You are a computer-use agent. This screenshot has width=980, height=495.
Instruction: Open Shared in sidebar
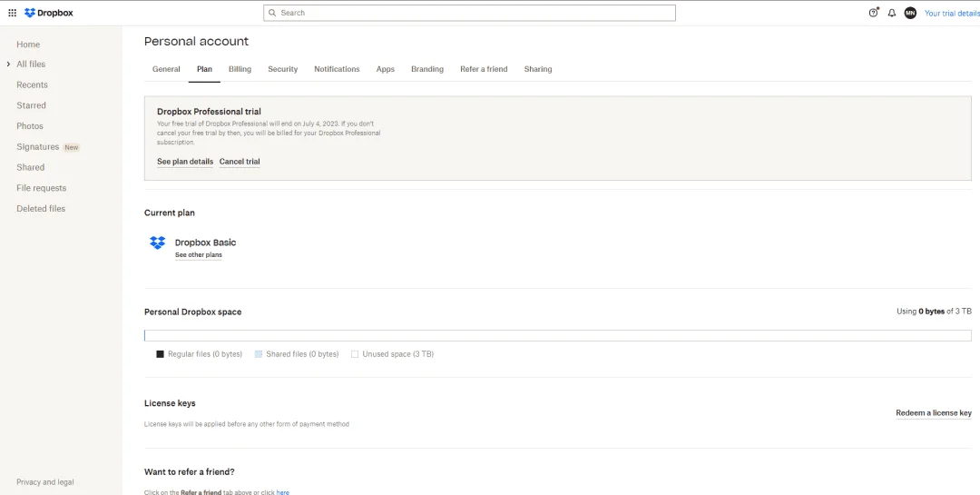pos(31,167)
